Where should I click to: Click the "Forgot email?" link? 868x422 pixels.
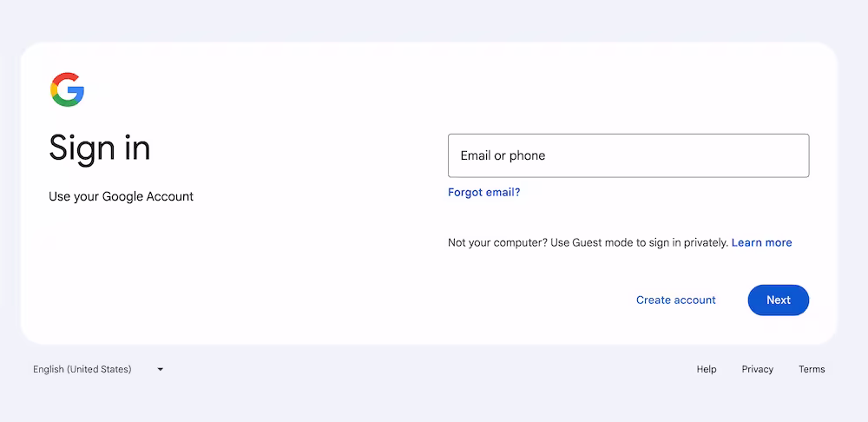point(483,192)
